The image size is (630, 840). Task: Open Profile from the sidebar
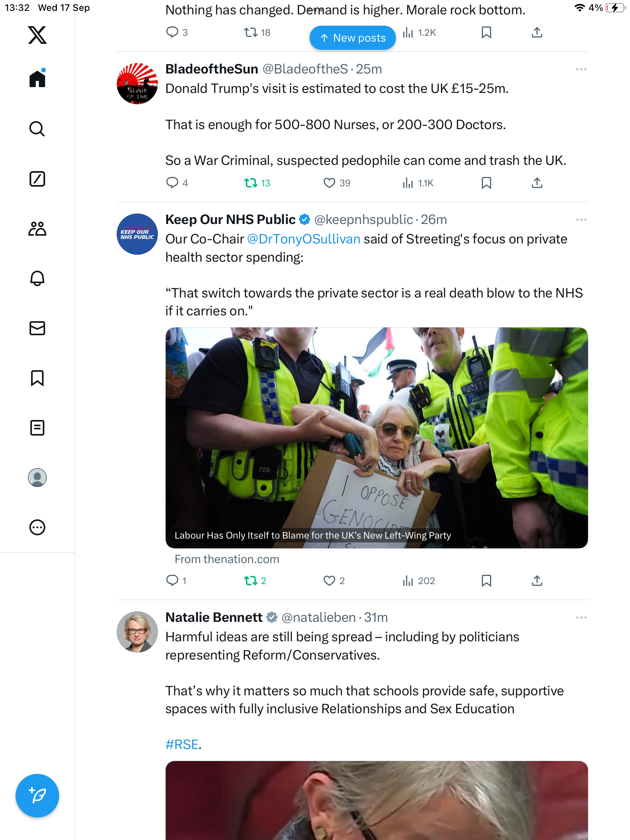tap(37, 478)
